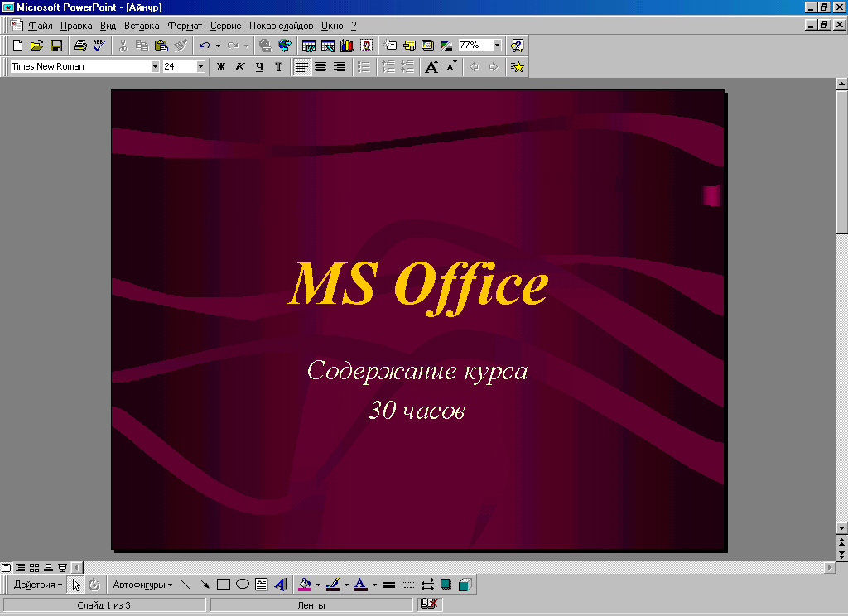Open the Правка menu

(x=76, y=26)
